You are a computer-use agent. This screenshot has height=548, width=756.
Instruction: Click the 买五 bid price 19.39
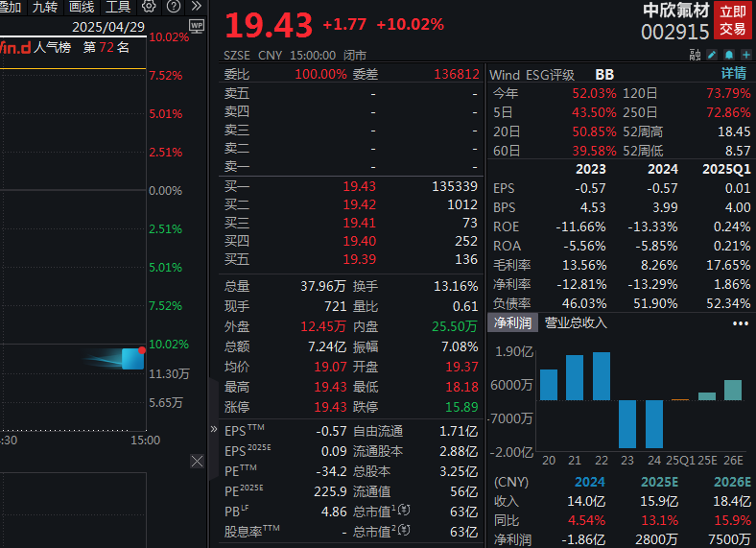(359, 259)
